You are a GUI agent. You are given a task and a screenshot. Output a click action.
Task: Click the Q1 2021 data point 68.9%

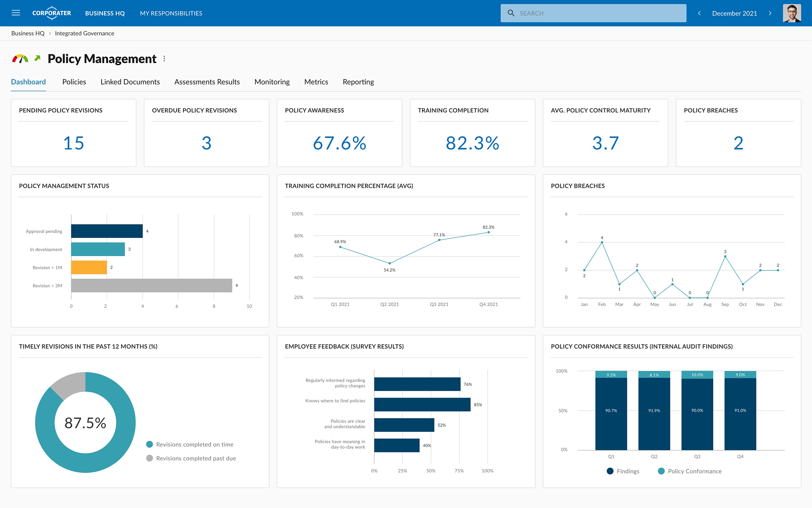pos(340,247)
